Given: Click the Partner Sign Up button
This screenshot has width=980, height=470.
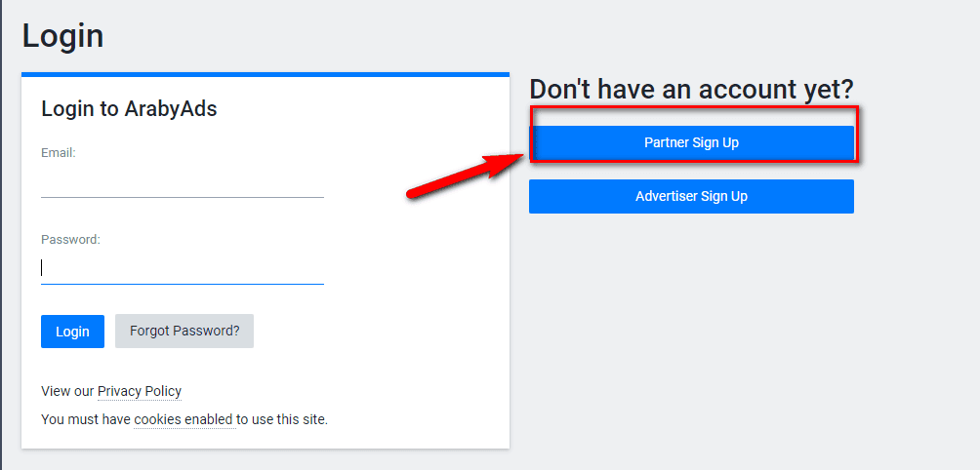Looking at the screenshot, I should click(691, 142).
